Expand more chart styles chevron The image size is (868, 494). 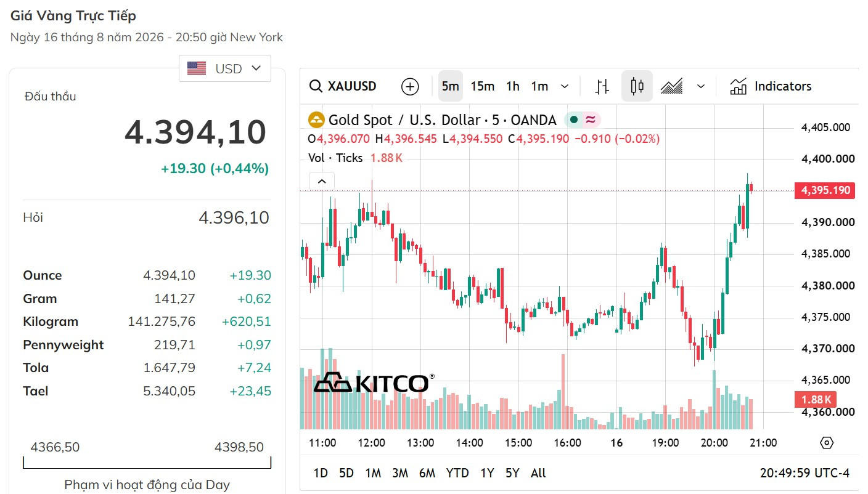pyautogui.click(x=700, y=86)
